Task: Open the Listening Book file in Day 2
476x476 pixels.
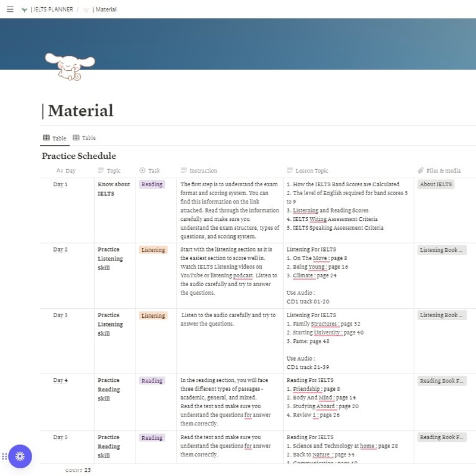Action: 441,249
